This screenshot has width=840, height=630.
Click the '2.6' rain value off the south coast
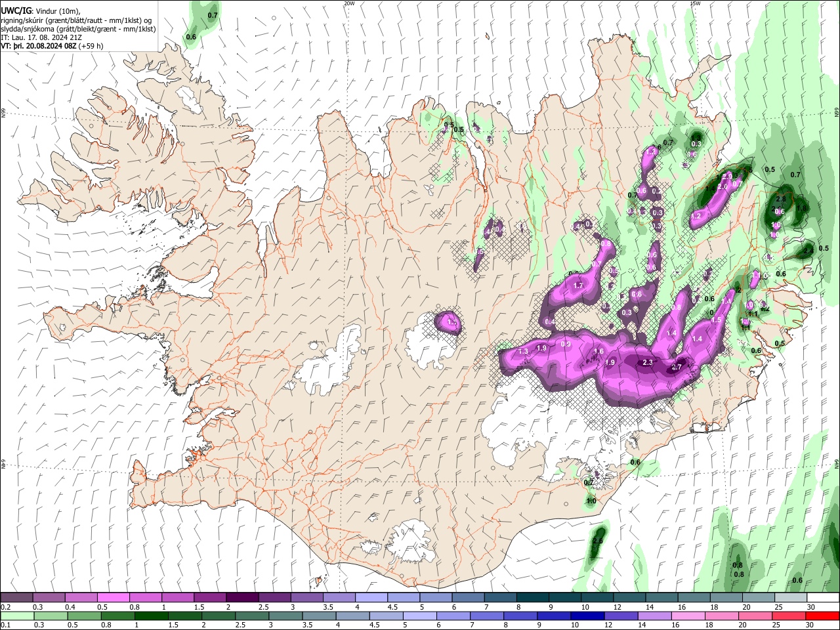pos(598,541)
